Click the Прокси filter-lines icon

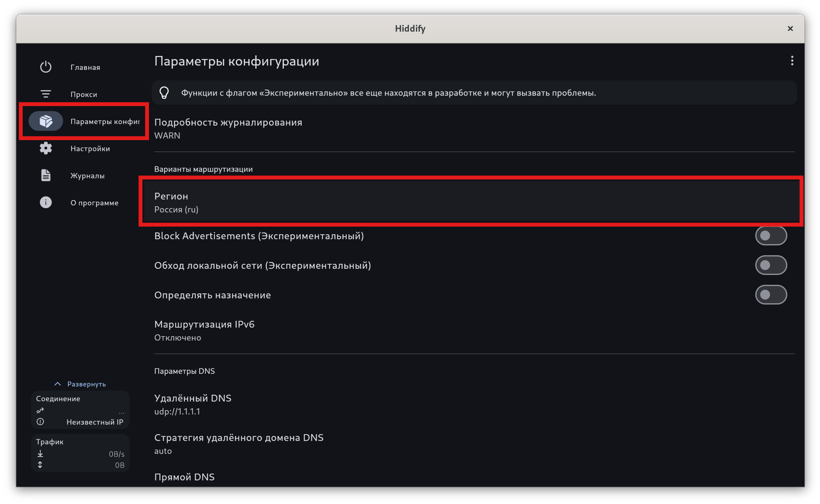pyautogui.click(x=46, y=94)
